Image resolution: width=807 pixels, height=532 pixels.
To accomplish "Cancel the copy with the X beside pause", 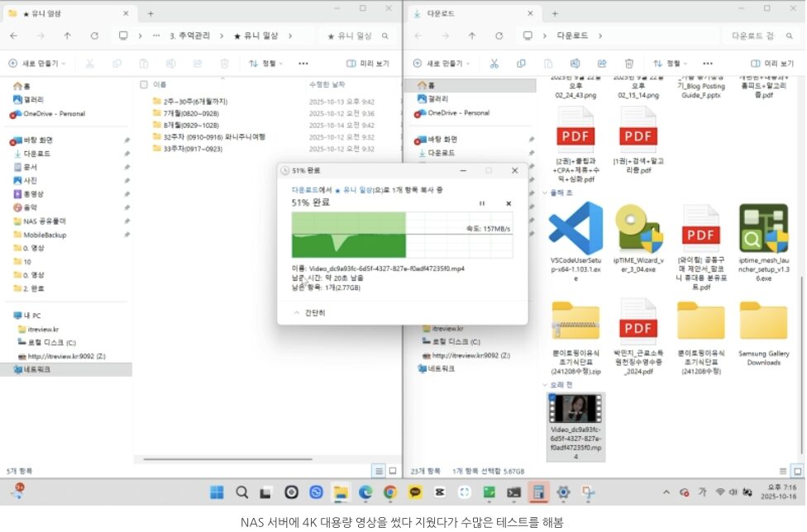I will point(508,203).
